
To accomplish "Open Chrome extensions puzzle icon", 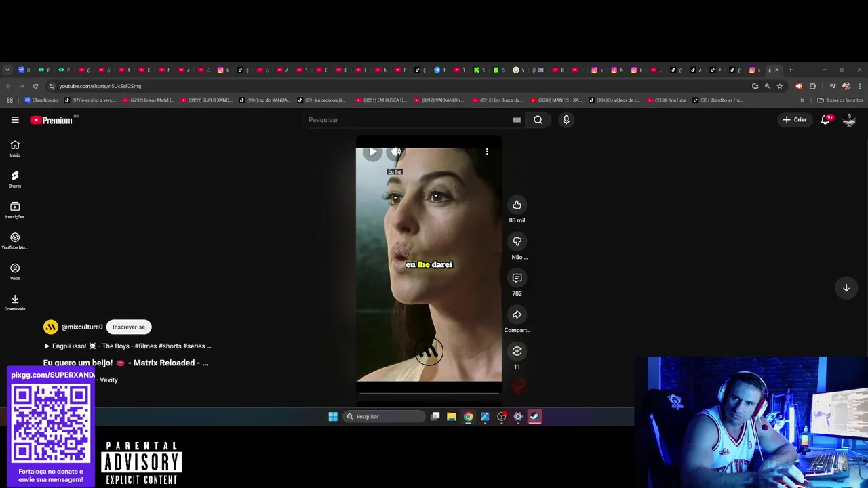I will (x=812, y=86).
